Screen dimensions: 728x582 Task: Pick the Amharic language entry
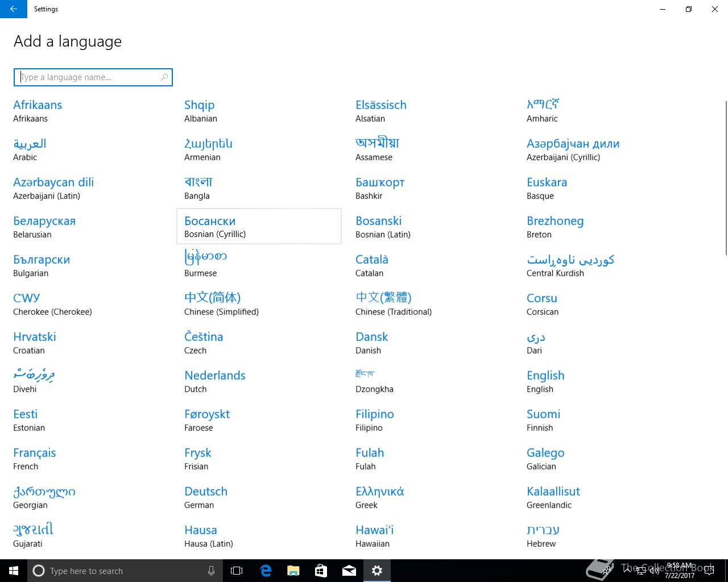point(601,110)
